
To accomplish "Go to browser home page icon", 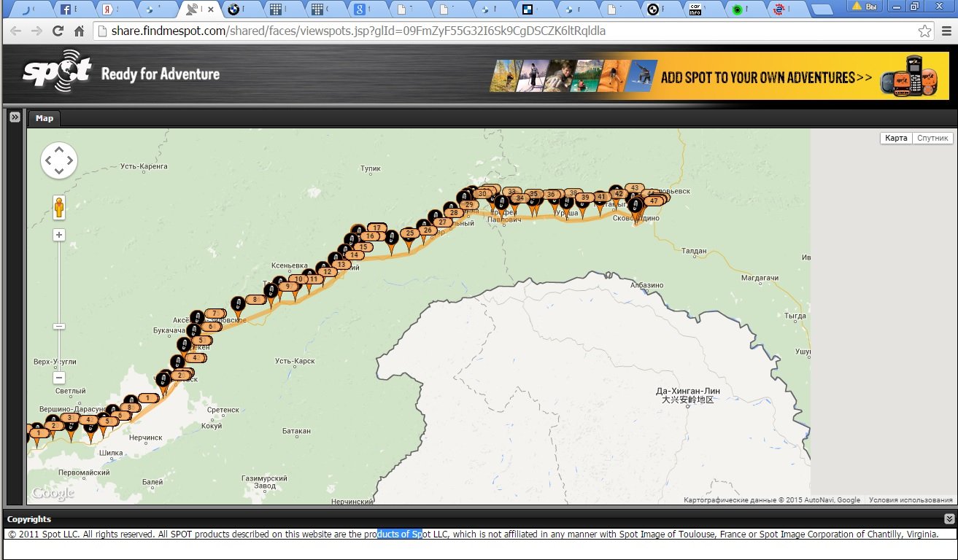I will pos(80,31).
